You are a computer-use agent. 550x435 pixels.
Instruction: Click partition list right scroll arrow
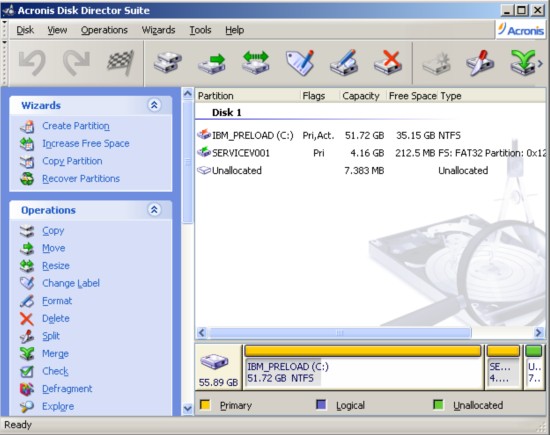click(538, 332)
